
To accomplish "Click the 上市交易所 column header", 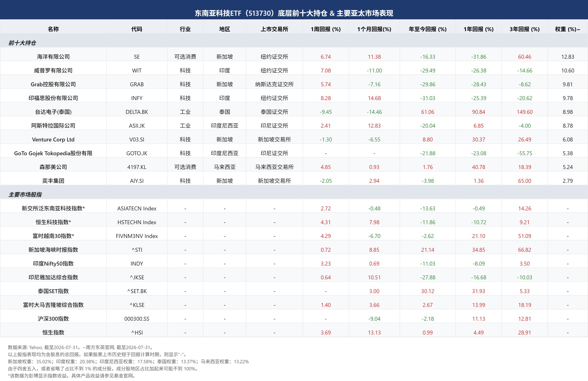I will coord(274,29).
